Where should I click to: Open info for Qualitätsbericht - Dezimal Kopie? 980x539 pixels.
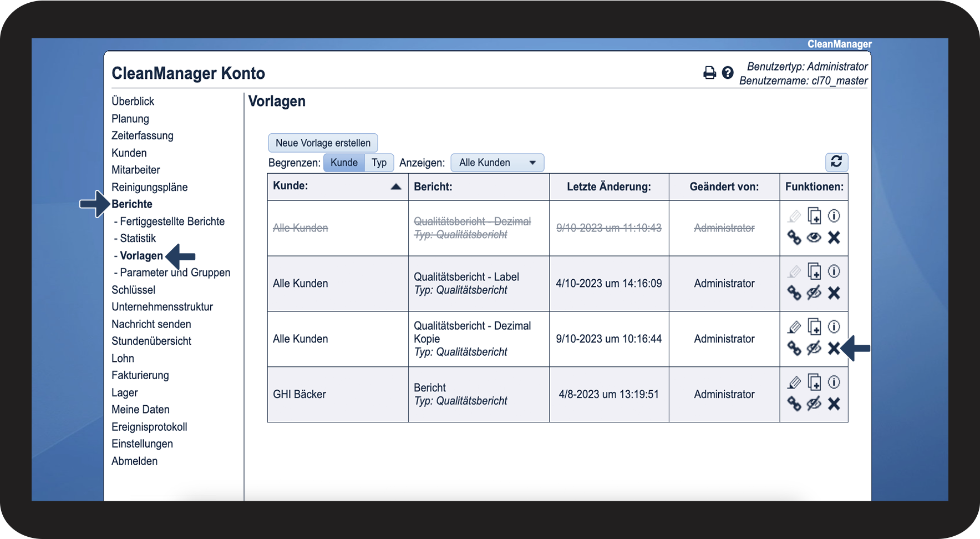pyautogui.click(x=834, y=326)
